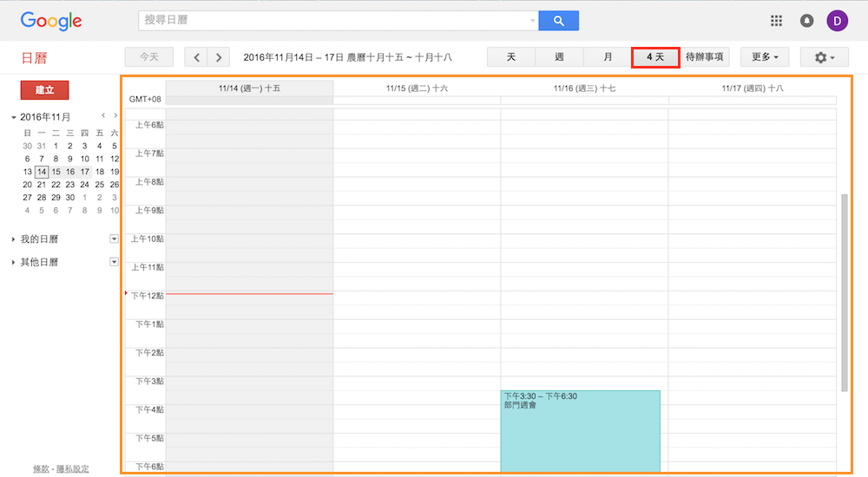Go to previous date range arrow
Viewport: 868px width, 477px height.
pos(197,57)
